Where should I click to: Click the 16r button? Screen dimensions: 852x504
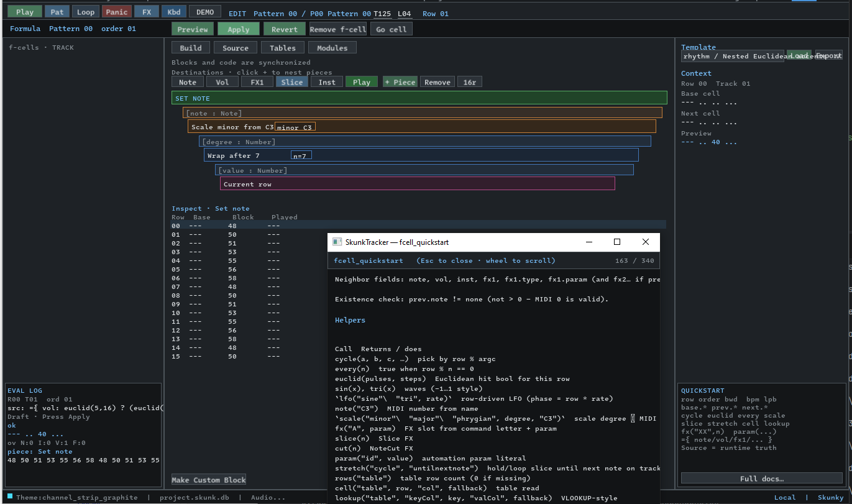[x=470, y=82]
